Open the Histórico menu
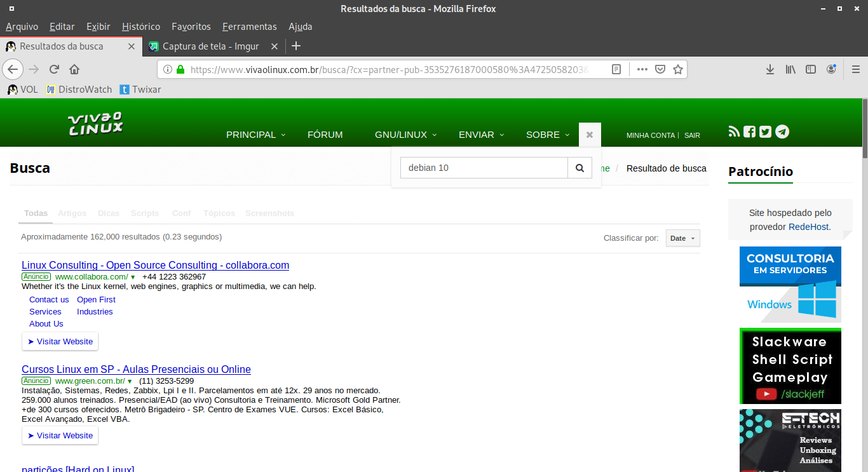This screenshot has width=868, height=472. (141, 27)
